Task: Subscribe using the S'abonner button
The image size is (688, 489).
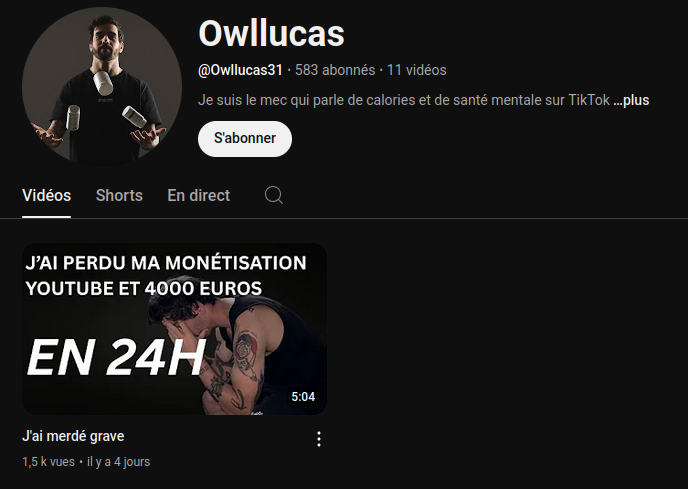Action: (x=245, y=139)
